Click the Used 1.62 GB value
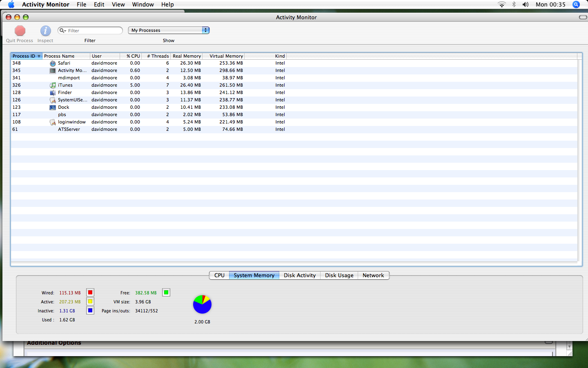Image resolution: width=588 pixels, height=368 pixels. (x=67, y=320)
